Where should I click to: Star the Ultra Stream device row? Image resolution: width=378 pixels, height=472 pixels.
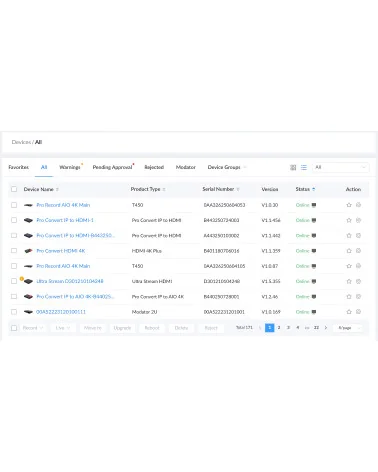coord(349,281)
